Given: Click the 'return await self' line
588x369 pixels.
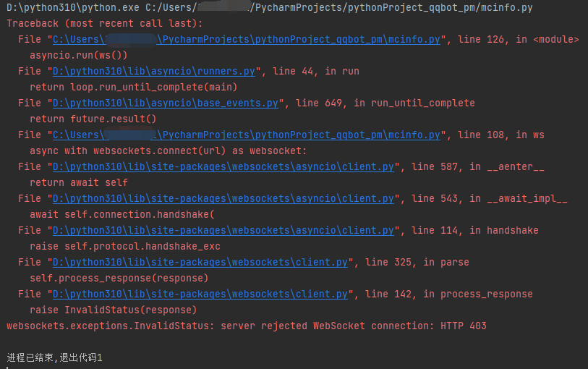Looking at the screenshot, I should (x=79, y=182).
